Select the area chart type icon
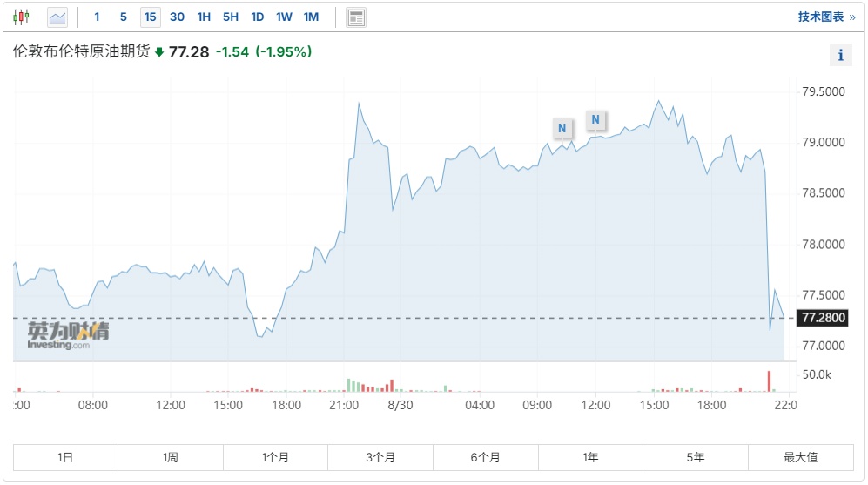 click(x=57, y=17)
